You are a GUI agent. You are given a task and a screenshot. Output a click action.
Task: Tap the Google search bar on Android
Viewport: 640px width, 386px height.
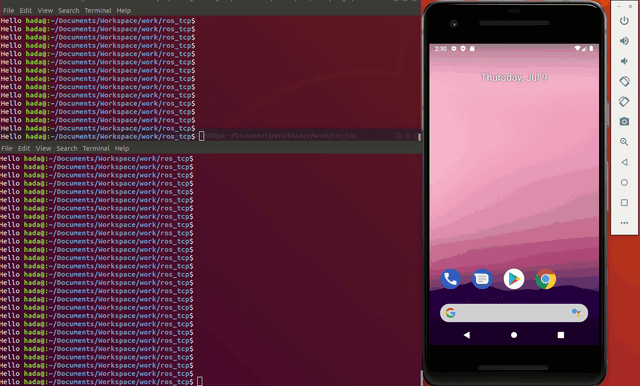click(514, 313)
